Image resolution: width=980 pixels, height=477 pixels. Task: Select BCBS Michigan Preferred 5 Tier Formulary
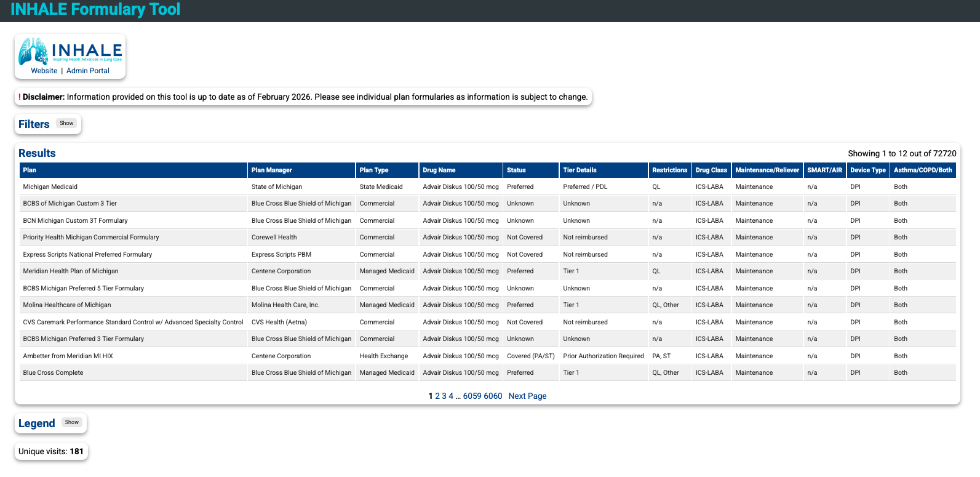[488, 288]
